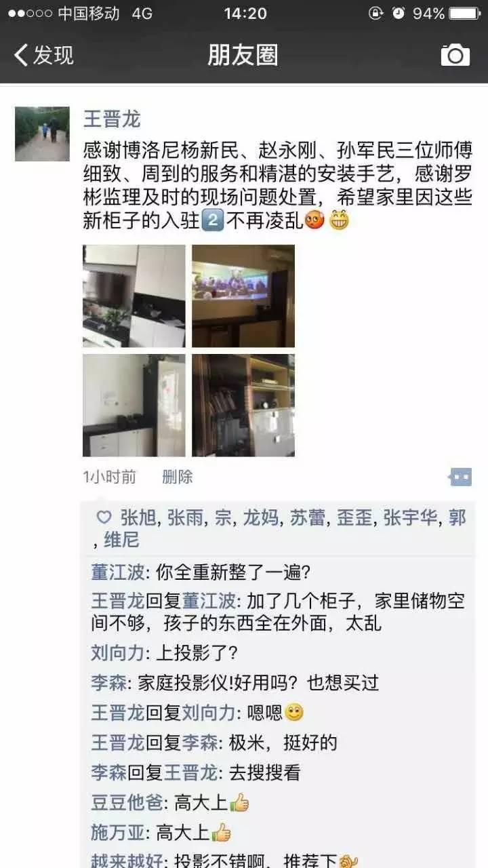Open commenter 刘向力's profile
Image resolution: width=488 pixels, height=868 pixels.
pos(118,653)
